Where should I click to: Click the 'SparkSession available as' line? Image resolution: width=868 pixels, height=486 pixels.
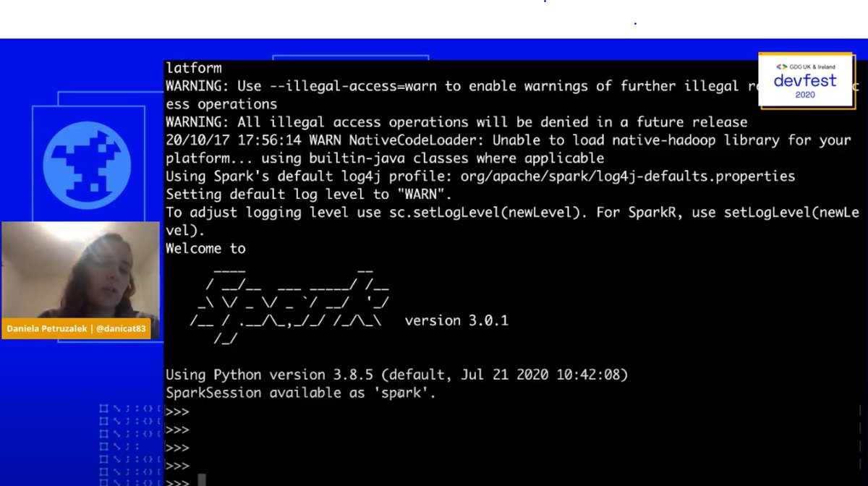[301, 393]
